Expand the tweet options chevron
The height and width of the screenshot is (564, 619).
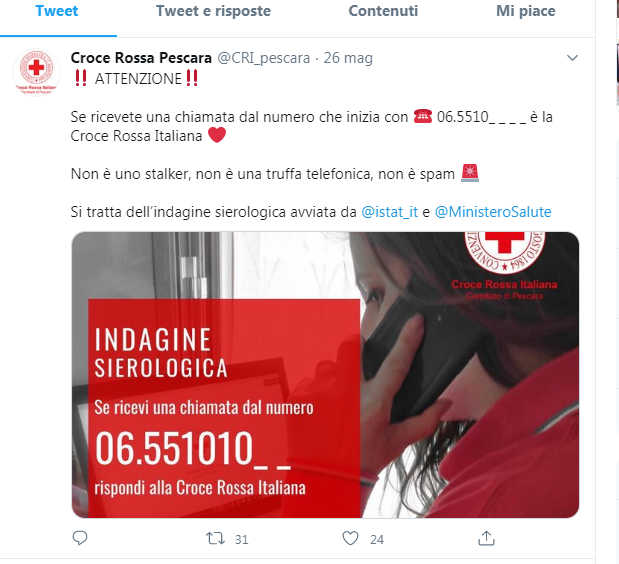(x=572, y=58)
